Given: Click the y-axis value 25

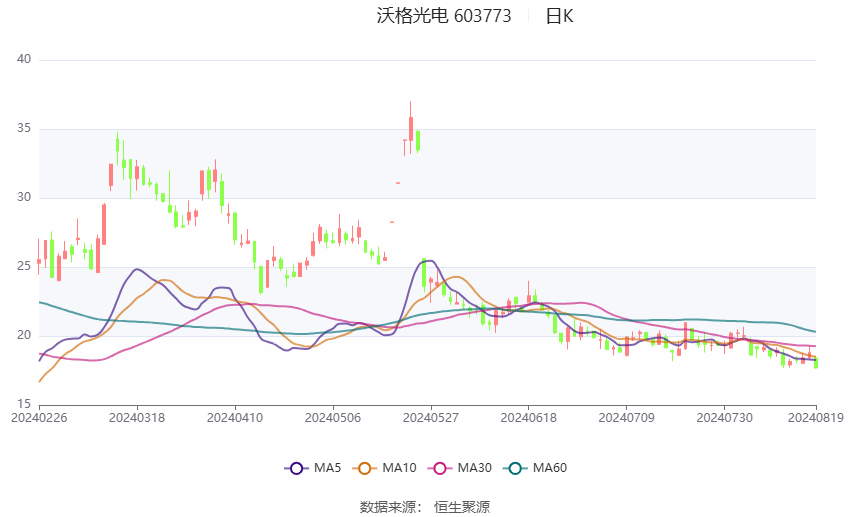Looking at the screenshot, I should [24, 267].
